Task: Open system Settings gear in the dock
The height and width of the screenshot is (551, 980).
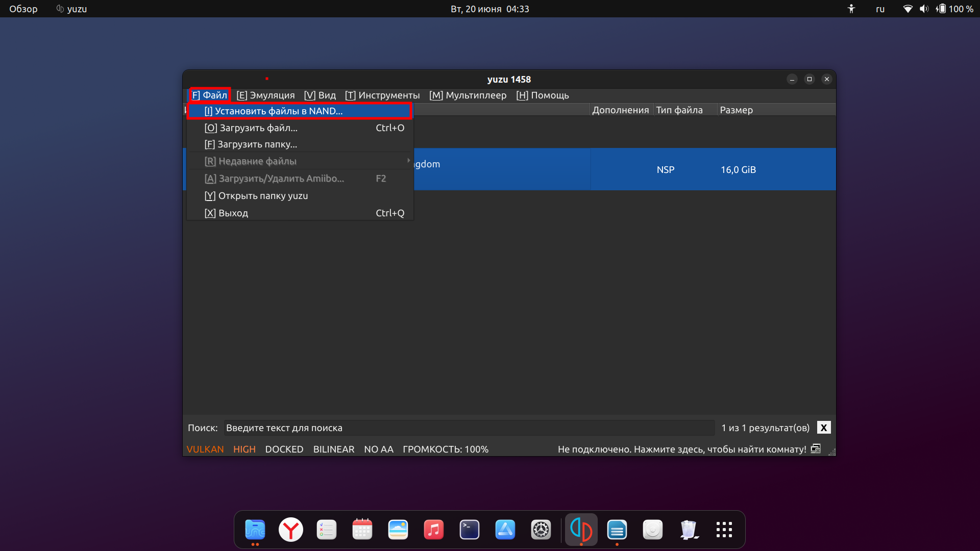Action: [541, 530]
